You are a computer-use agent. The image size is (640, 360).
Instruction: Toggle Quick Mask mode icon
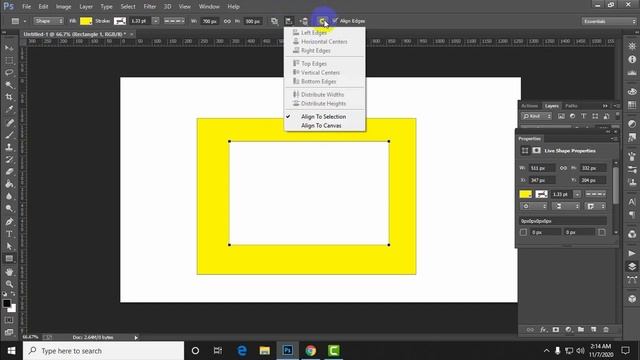pos(9,320)
